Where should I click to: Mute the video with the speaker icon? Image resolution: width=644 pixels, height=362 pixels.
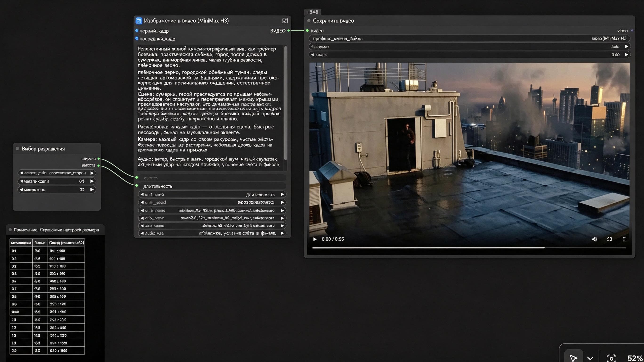[x=595, y=239]
